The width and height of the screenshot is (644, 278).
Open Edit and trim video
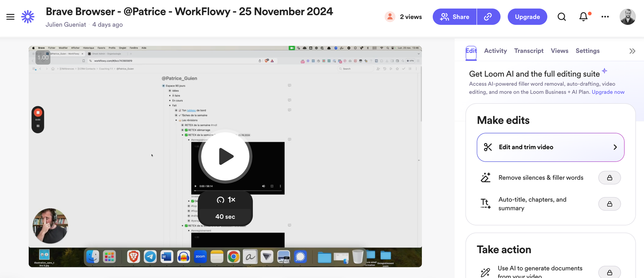(550, 147)
